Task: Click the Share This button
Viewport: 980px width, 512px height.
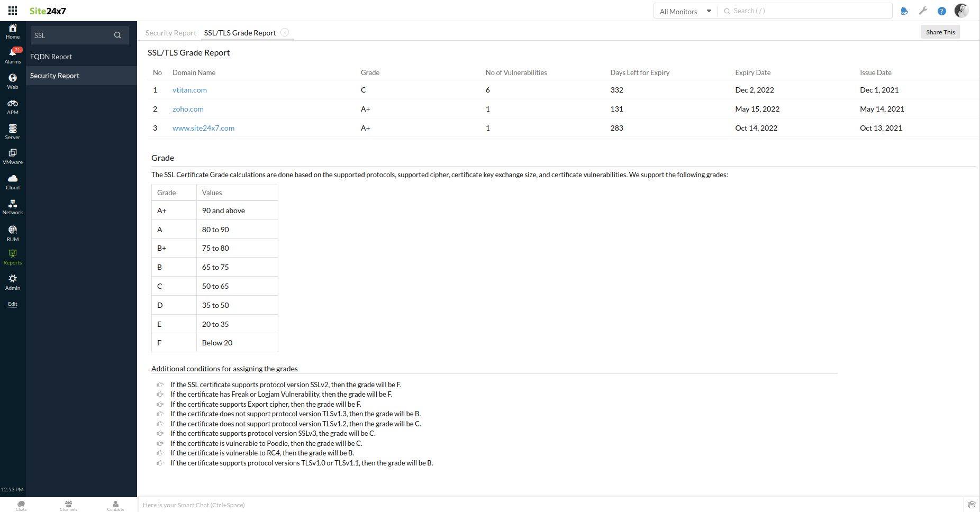Action: [940, 32]
